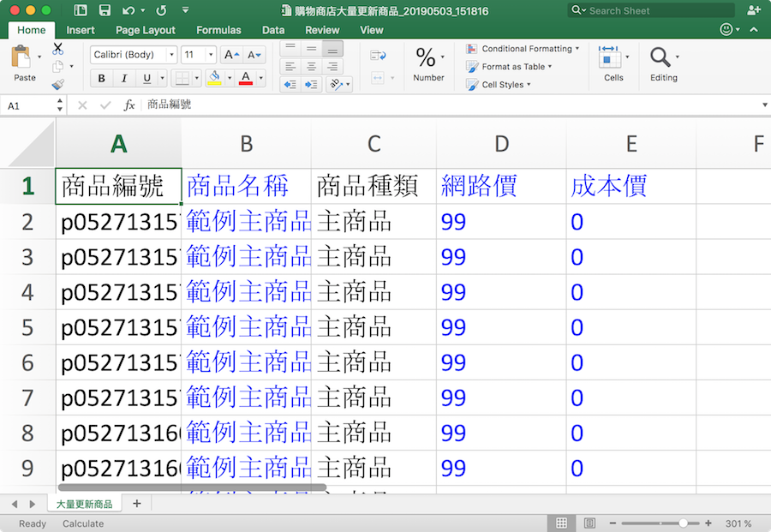The width and height of the screenshot is (771, 532).
Task: Cut selection with the scissors icon
Action: click(58, 48)
